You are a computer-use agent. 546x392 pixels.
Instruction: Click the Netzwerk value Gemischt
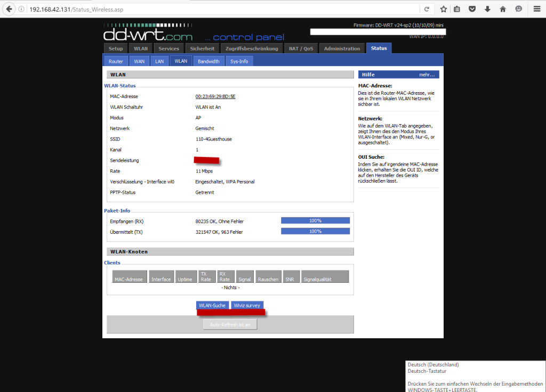pos(205,128)
